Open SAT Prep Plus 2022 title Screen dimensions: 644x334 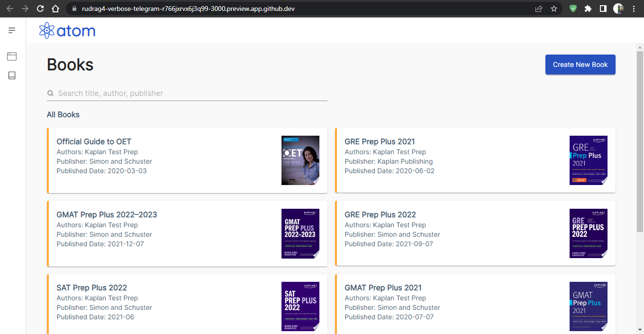point(91,288)
